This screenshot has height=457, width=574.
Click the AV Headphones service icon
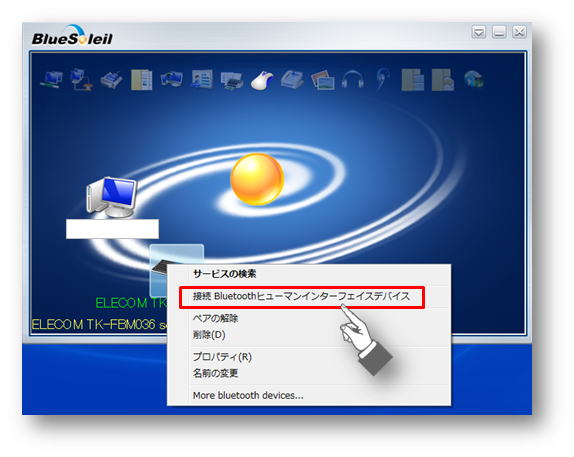(353, 79)
